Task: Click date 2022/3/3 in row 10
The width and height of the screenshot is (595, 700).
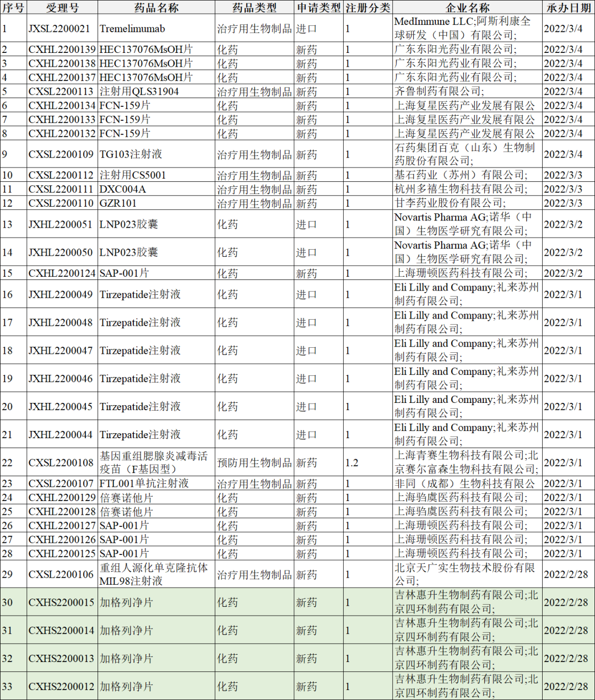Action: click(568, 175)
